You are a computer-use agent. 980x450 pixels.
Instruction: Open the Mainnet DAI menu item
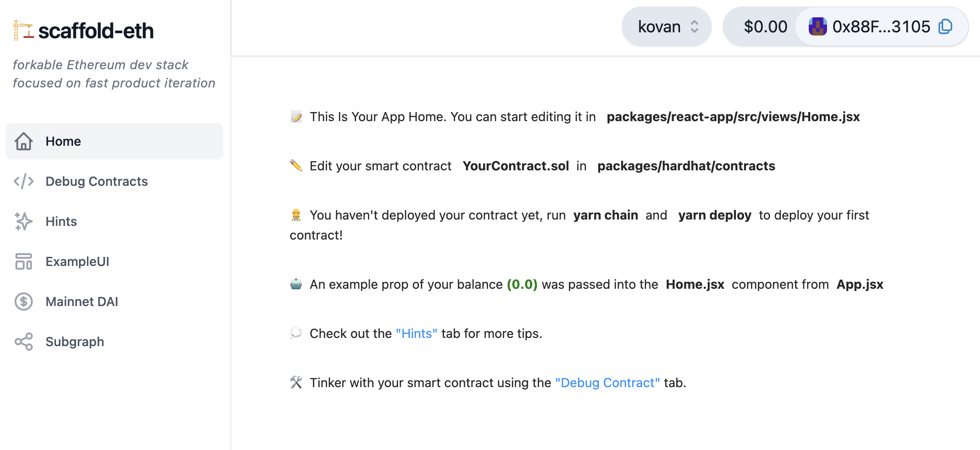[x=82, y=302]
